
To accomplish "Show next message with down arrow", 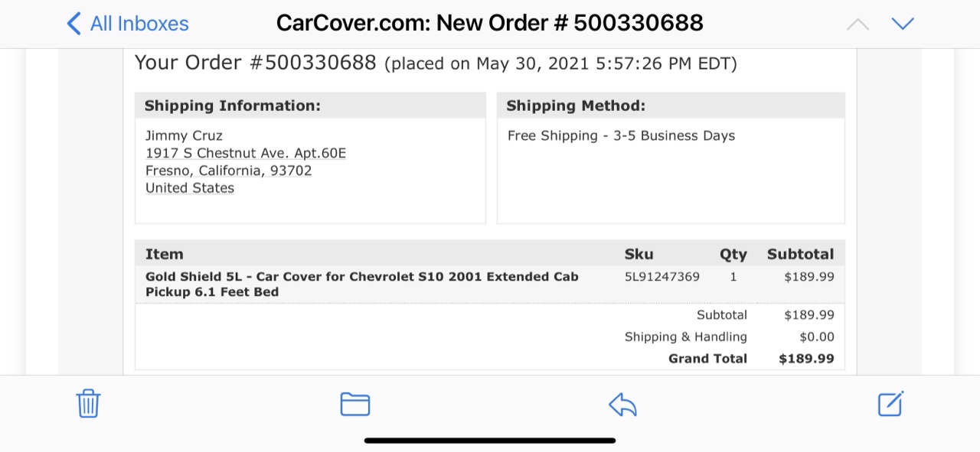I will 903,24.
